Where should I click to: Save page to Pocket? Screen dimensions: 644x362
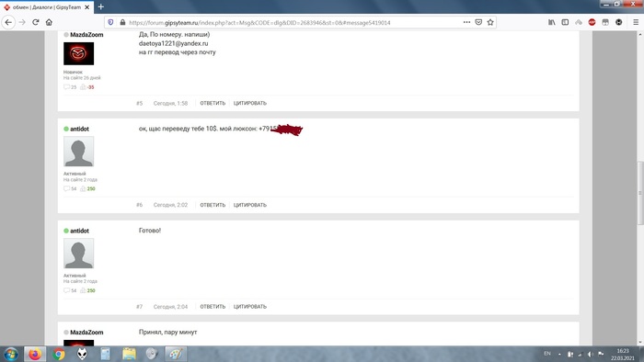[478, 22]
